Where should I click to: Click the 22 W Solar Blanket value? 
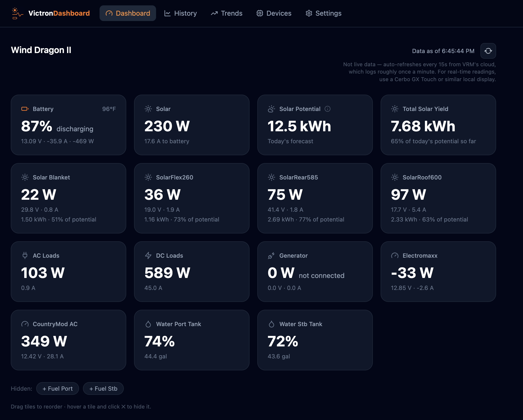[x=39, y=195]
